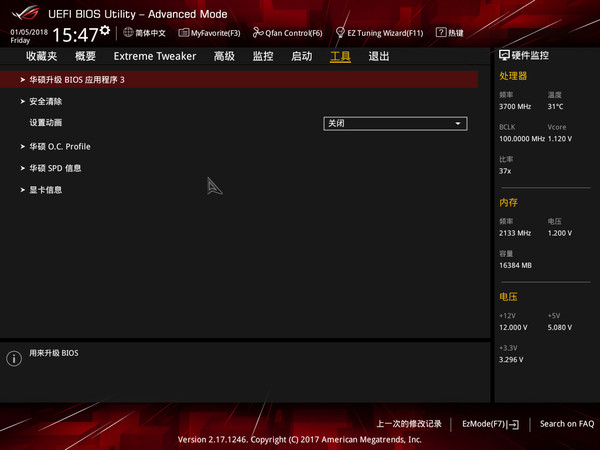Screen dimensions: 600x450
Task: Click the 31°C temperature value
Action: pos(555,107)
